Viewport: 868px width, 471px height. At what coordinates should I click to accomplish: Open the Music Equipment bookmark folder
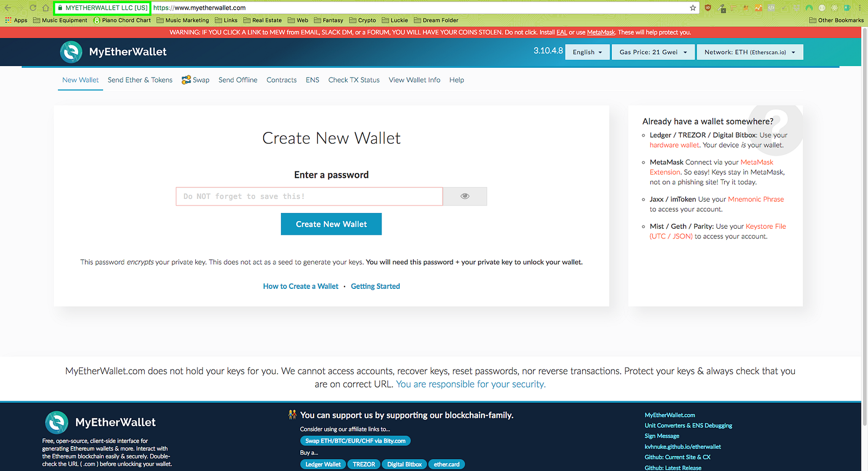60,21
